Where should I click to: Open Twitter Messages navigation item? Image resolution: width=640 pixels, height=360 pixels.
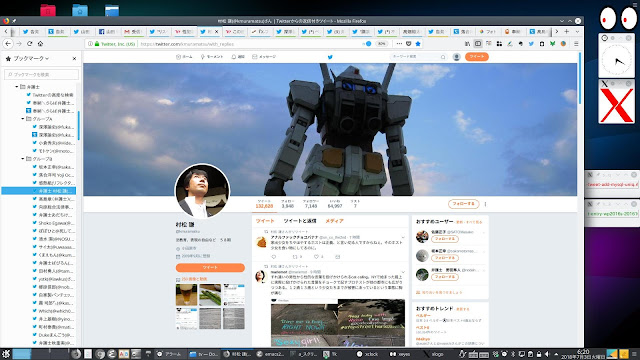(264, 57)
